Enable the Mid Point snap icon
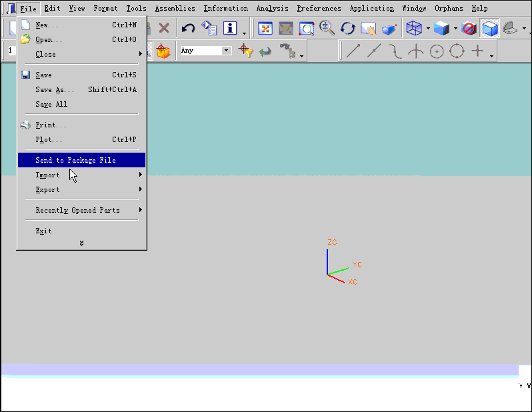The height and width of the screenshot is (412, 532). point(374,51)
